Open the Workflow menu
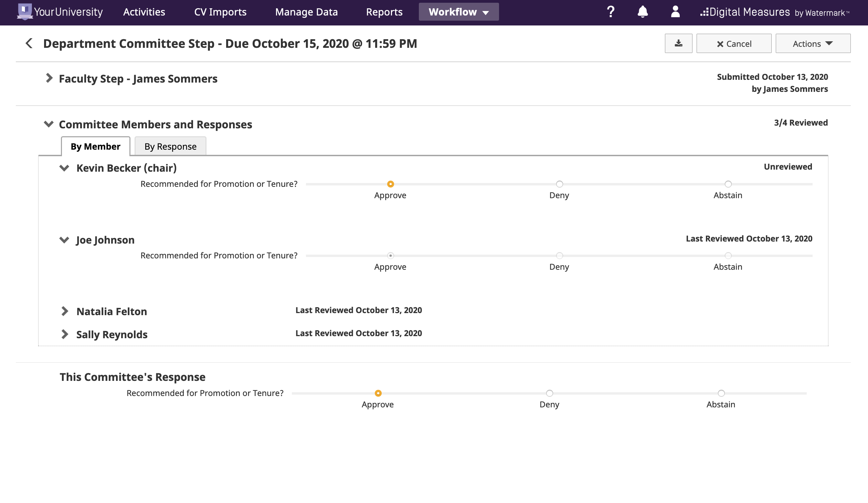The height and width of the screenshot is (503, 868). (x=458, y=12)
